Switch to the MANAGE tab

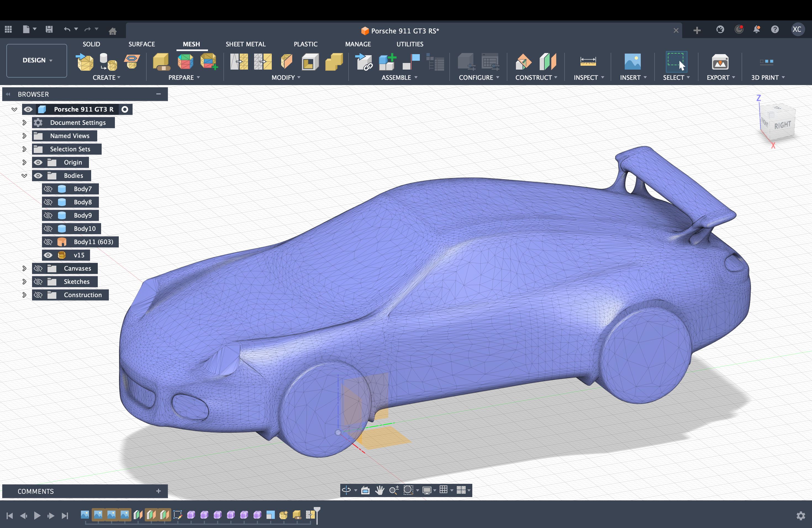click(358, 44)
